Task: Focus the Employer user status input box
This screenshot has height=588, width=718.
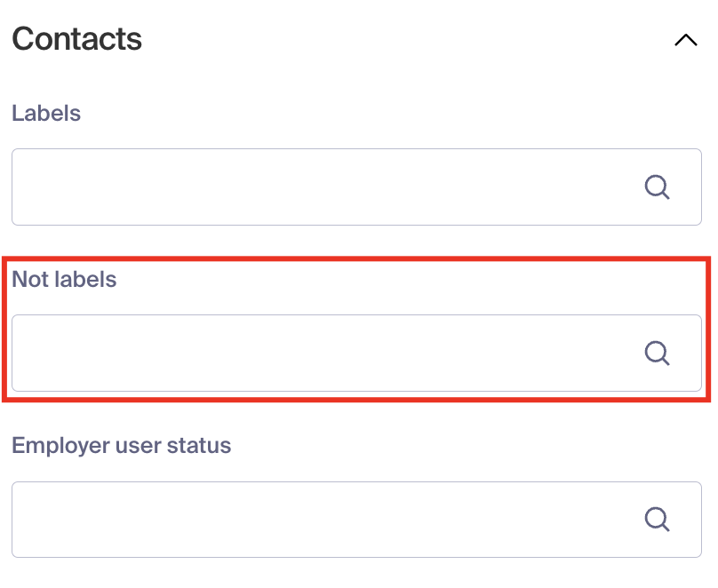Action: point(356,519)
